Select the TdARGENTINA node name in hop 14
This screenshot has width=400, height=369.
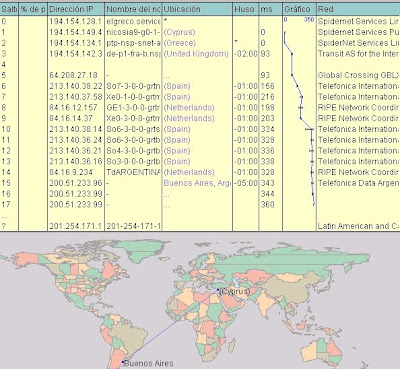pyautogui.click(x=133, y=172)
